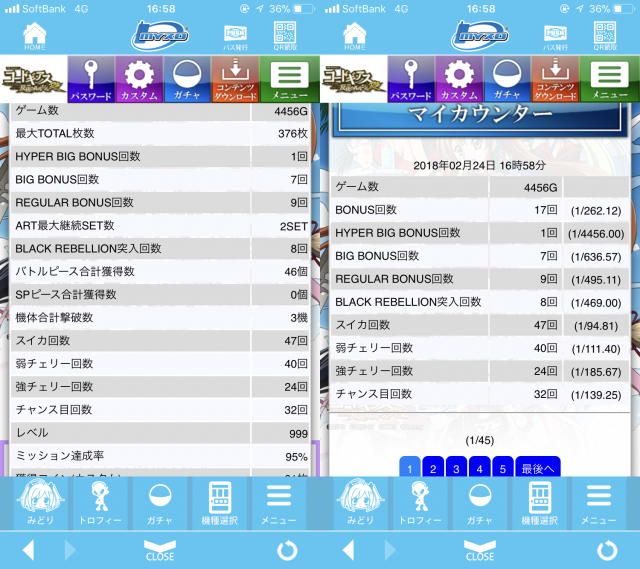640x569 pixels.
Task: Tap the back arrow on the left screen
Action: pyautogui.click(x=28, y=550)
